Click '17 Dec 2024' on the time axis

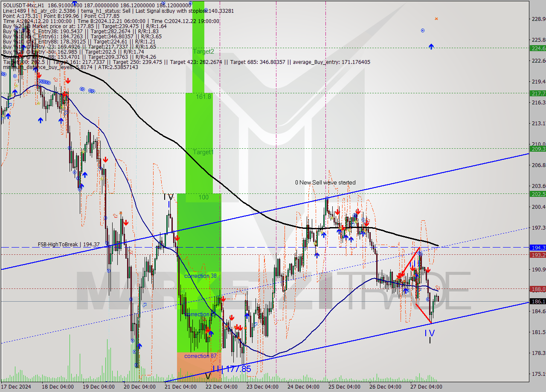[x=15, y=387]
